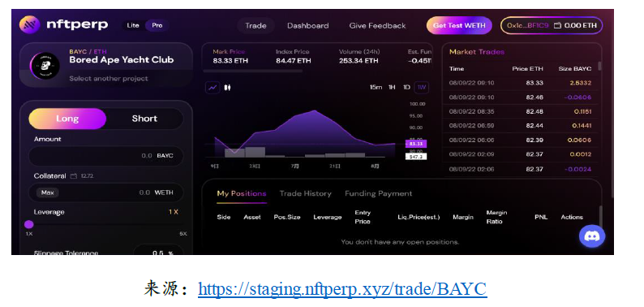Toggle to Lite mode
Image resolution: width=644 pixels, height=307 pixels.
[x=133, y=25]
